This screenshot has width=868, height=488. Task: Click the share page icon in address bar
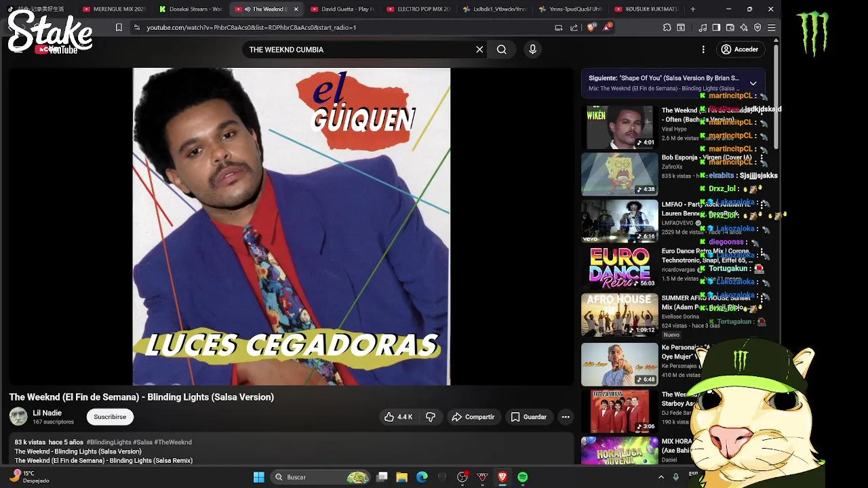(574, 27)
